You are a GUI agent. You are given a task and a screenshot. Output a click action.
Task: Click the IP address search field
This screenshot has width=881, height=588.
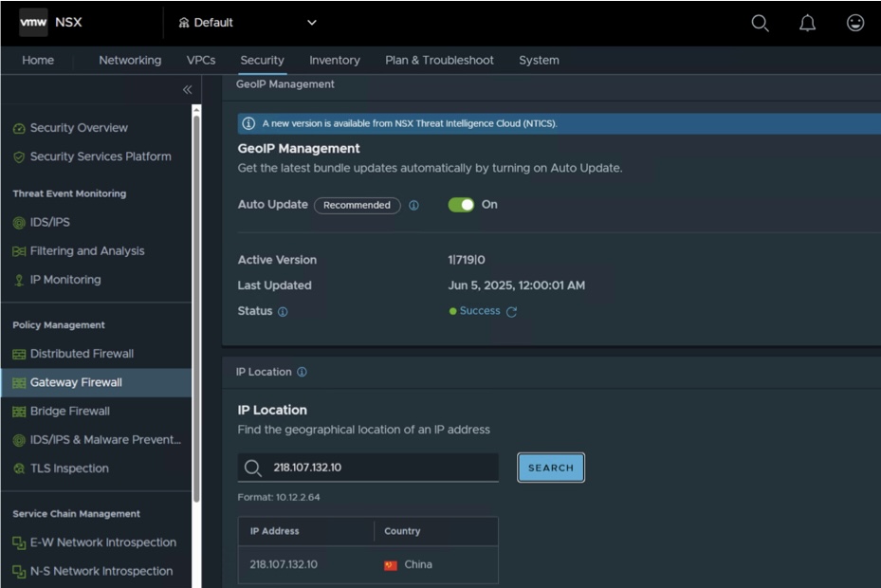pos(368,468)
